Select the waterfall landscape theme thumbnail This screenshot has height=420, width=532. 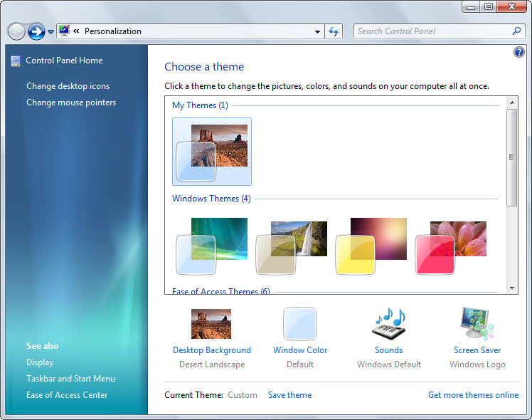292,247
